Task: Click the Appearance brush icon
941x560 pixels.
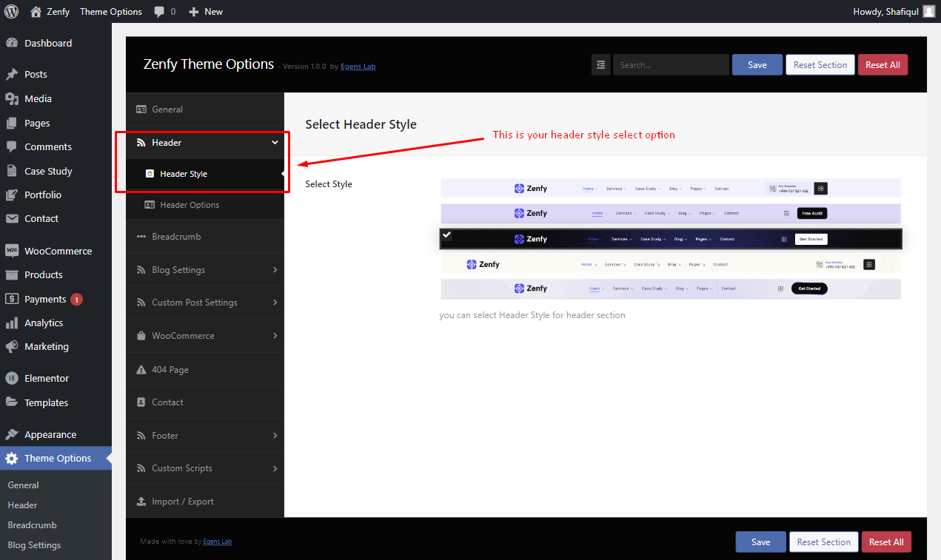Action: [x=12, y=434]
